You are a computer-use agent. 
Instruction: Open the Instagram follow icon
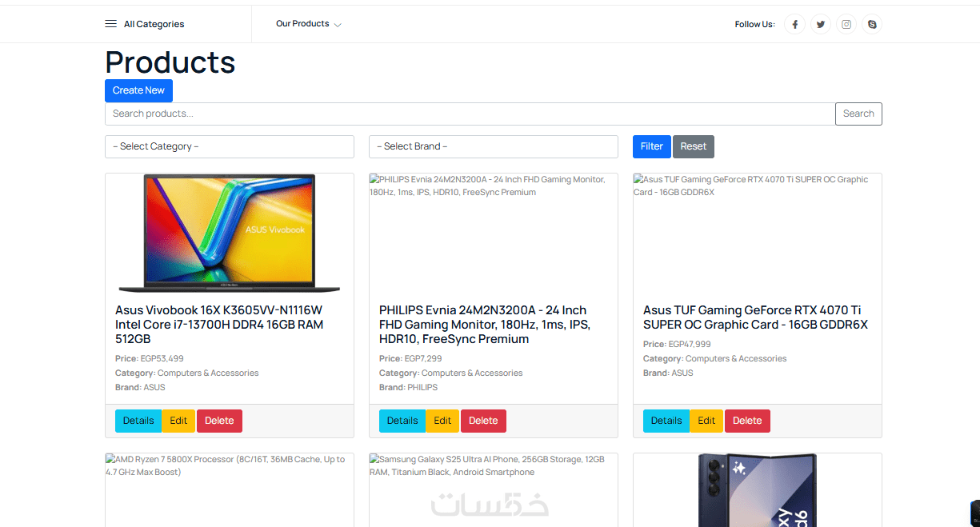click(x=846, y=24)
